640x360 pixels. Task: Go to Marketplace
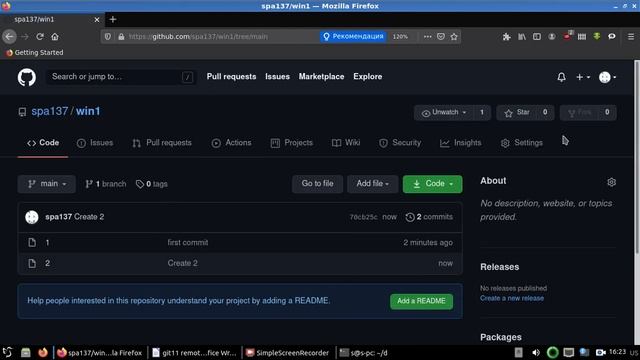point(321,77)
